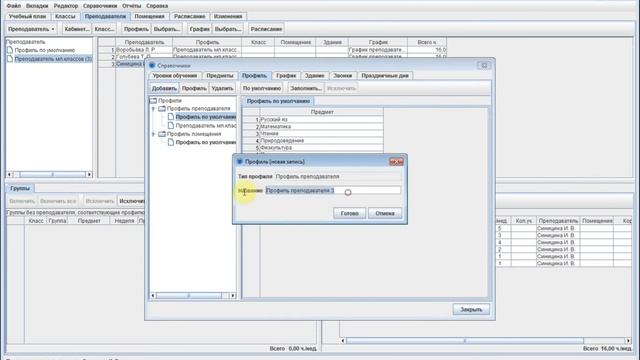Open the Вкладки menu
Image resolution: width=640 pixels, height=360 pixels.
click(37, 6)
